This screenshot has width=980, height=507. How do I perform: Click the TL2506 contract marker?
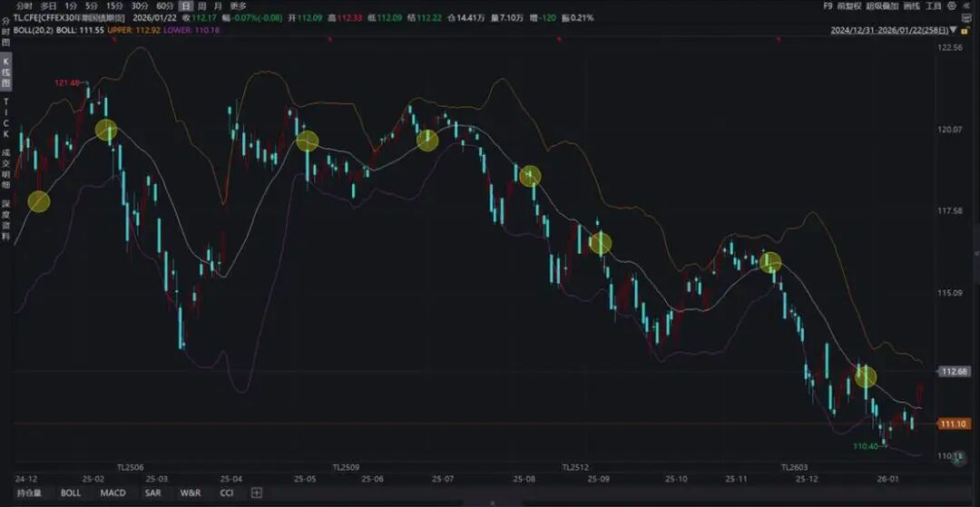coord(130,467)
